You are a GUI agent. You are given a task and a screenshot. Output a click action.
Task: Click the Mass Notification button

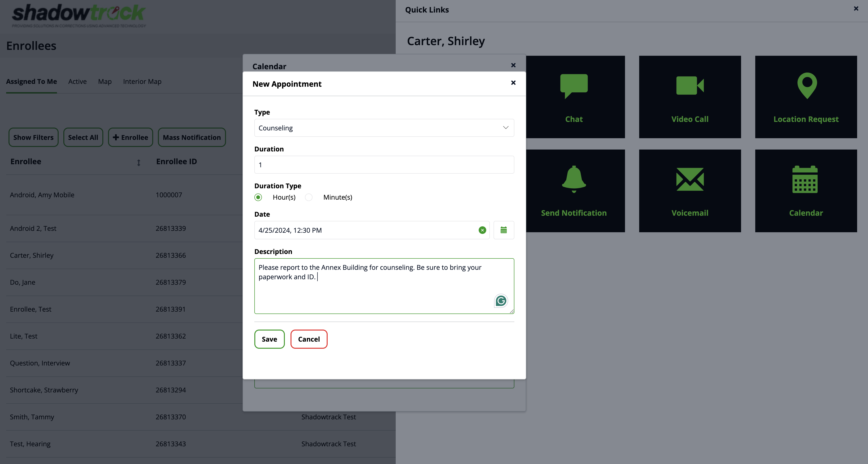point(192,137)
